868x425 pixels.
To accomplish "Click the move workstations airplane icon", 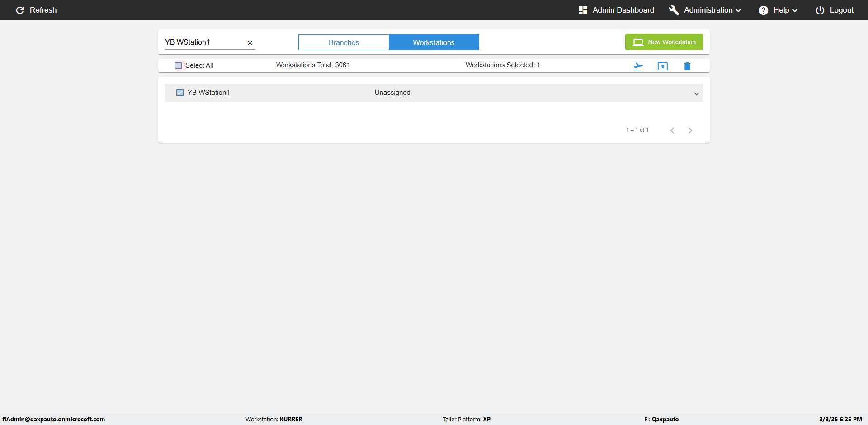I will [x=638, y=66].
